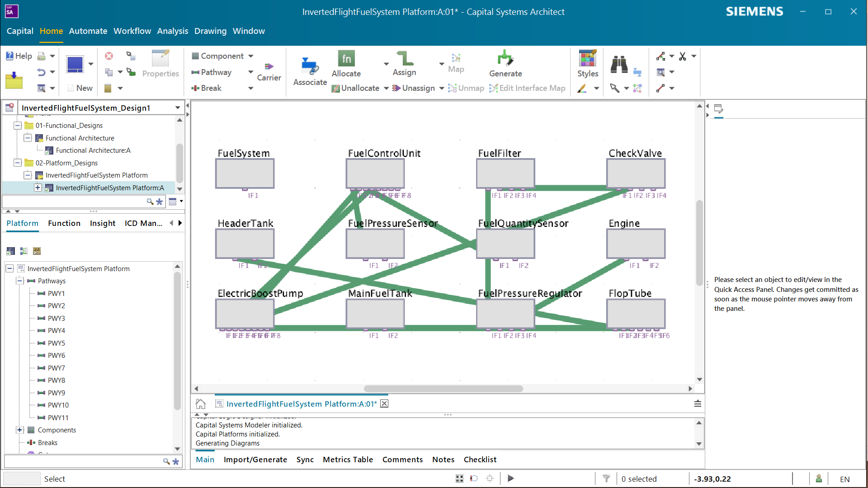
Task: Open the Component dropdown arrow
Action: coord(251,56)
